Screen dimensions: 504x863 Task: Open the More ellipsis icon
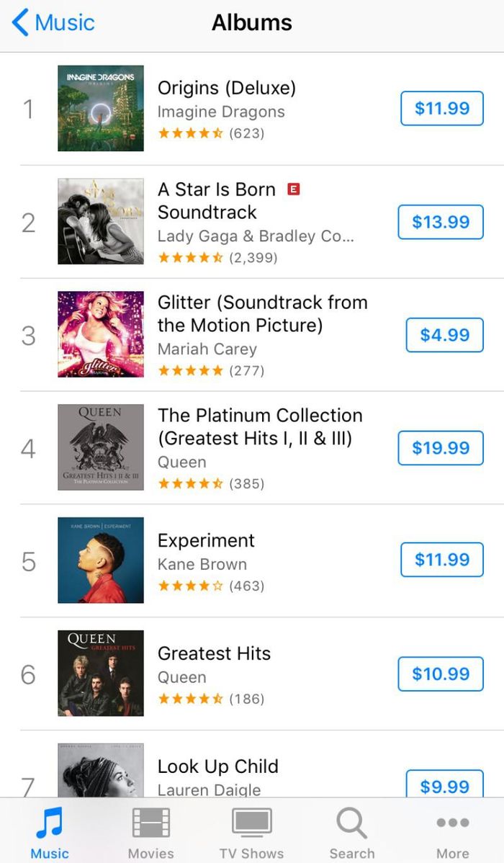(452, 823)
